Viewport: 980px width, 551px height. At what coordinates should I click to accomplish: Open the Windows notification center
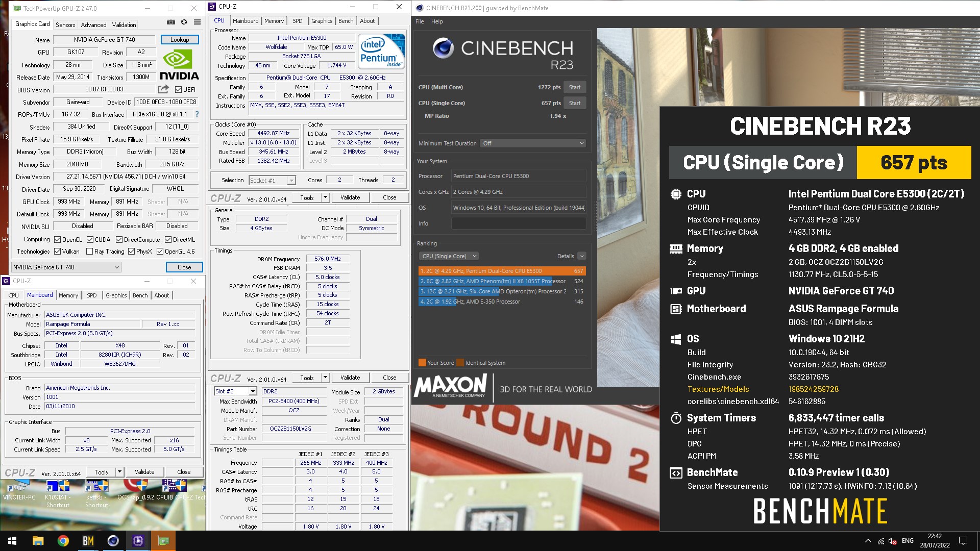coord(963,541)
